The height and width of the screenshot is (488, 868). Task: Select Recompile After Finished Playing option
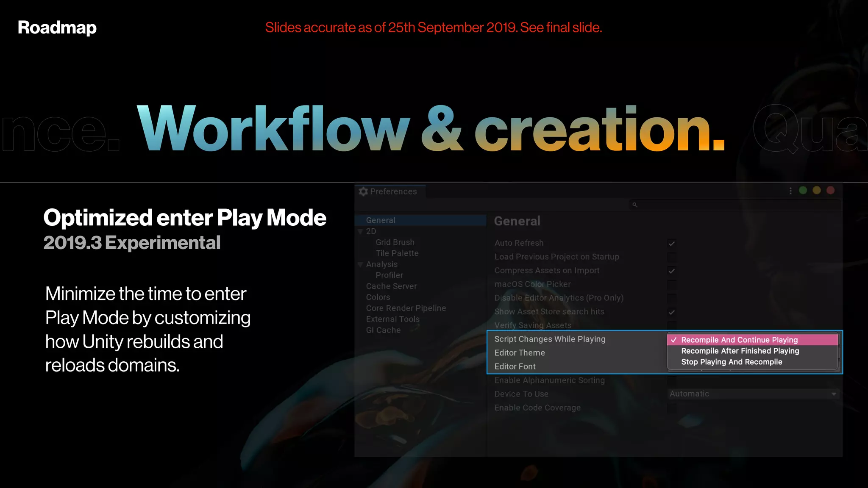pyautogui.click(x=740, y=351)
